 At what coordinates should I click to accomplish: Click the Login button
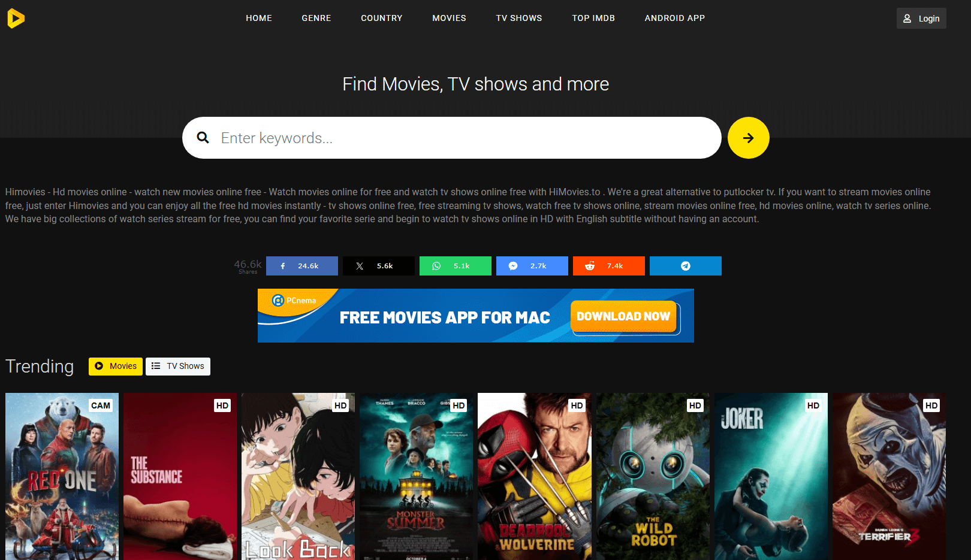tap(921, 19)
